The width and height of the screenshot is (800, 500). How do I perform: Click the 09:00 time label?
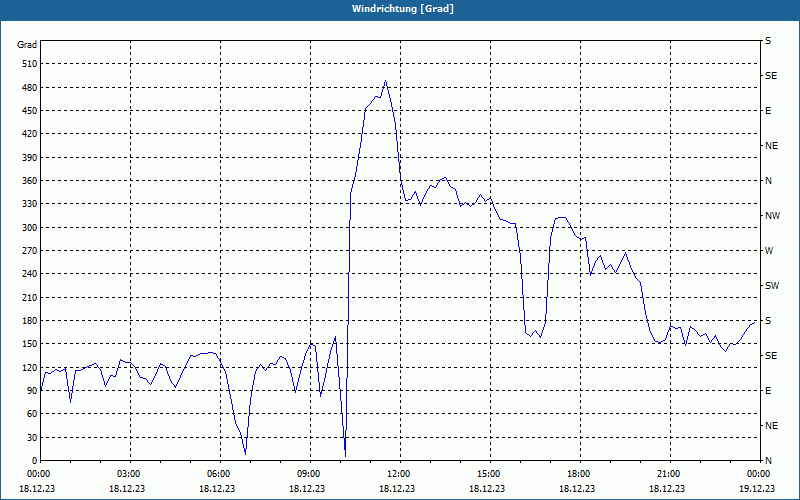tap(310, 473)
